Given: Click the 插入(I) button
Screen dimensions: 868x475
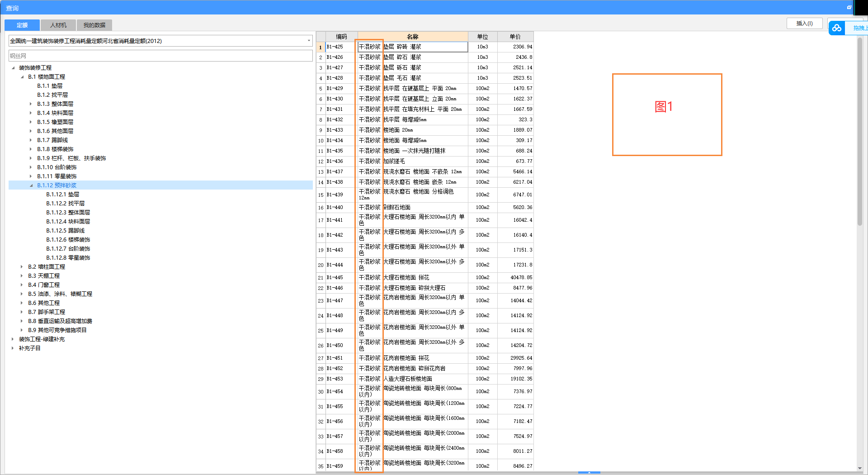Looking at the screenshot, I should 804,24.
